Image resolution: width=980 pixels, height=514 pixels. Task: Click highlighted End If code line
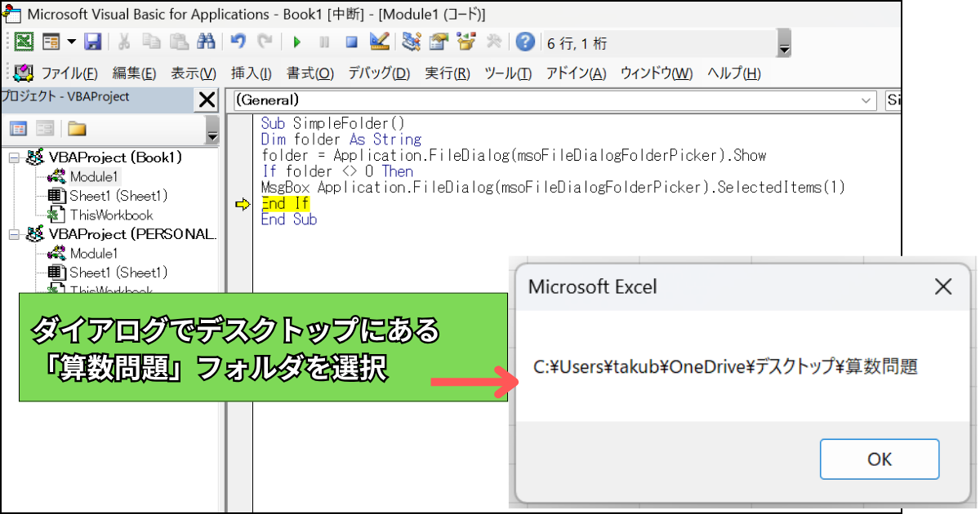(285, 204)
